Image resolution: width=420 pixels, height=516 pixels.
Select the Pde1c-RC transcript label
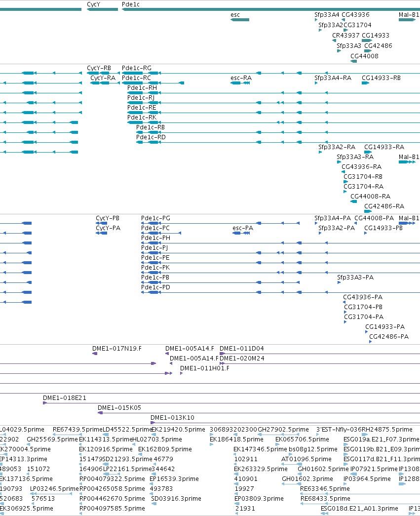(x=137, y=78)
